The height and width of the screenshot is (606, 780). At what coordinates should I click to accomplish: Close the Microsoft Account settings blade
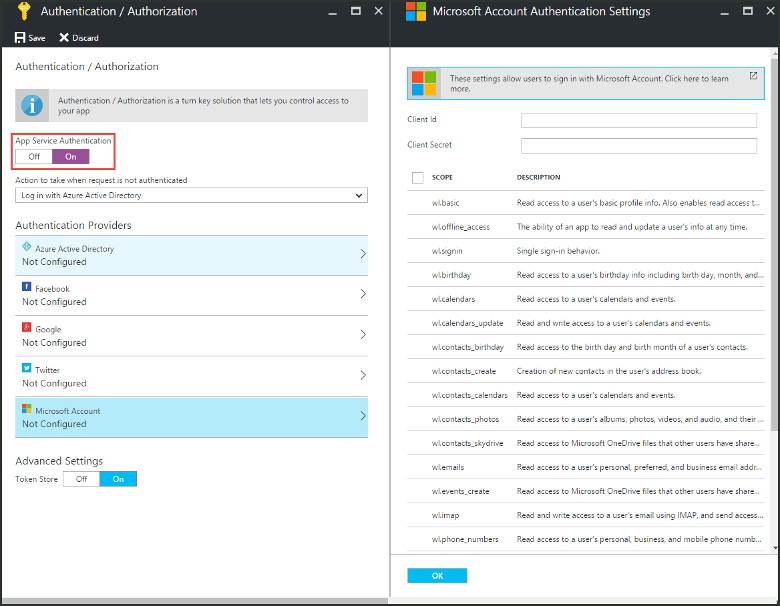[x=771, y=11]
